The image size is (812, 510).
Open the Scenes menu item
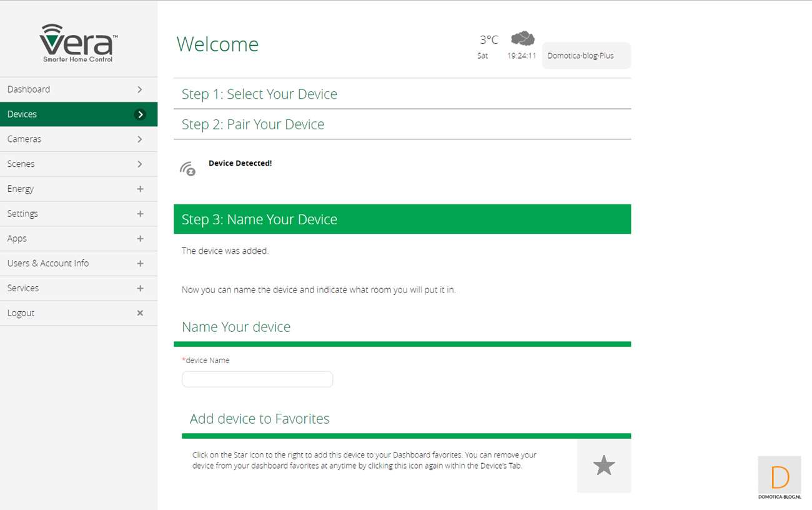pos(79,164)
